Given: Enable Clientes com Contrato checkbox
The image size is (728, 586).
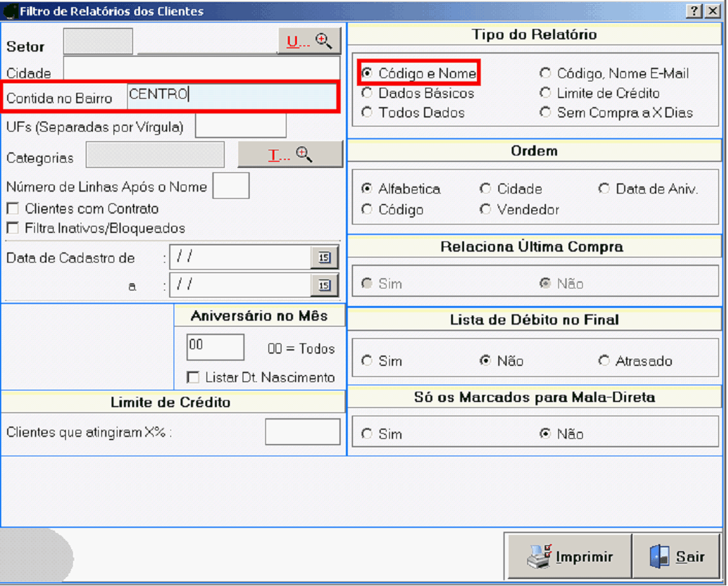Looking at the screenshot, I should pyautogui.click(x=12, y=209).
